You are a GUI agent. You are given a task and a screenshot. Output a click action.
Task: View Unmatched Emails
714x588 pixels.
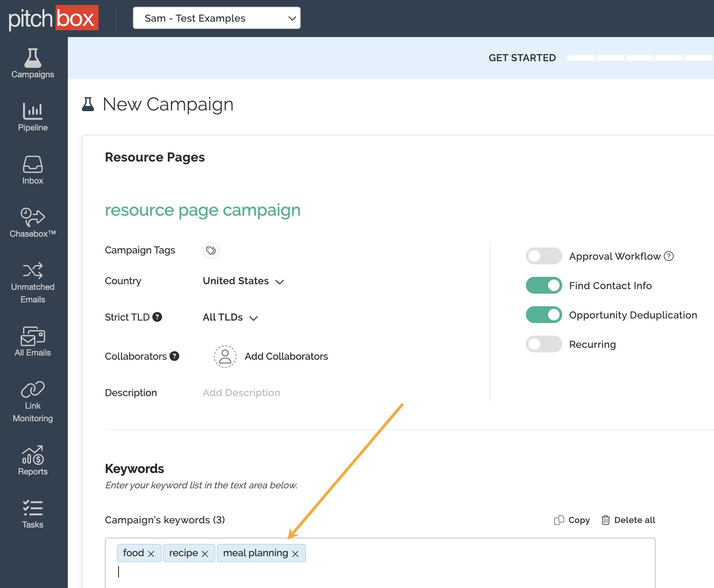click(33, 276)
